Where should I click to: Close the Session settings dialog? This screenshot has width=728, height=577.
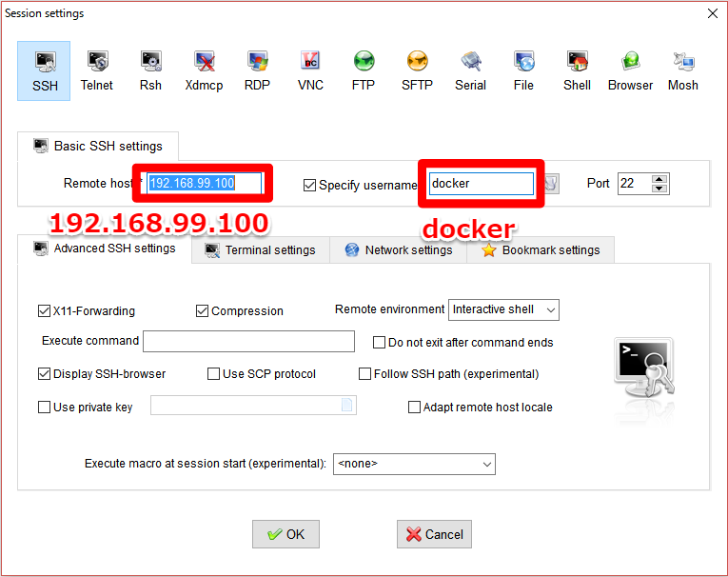pos(713,13)
